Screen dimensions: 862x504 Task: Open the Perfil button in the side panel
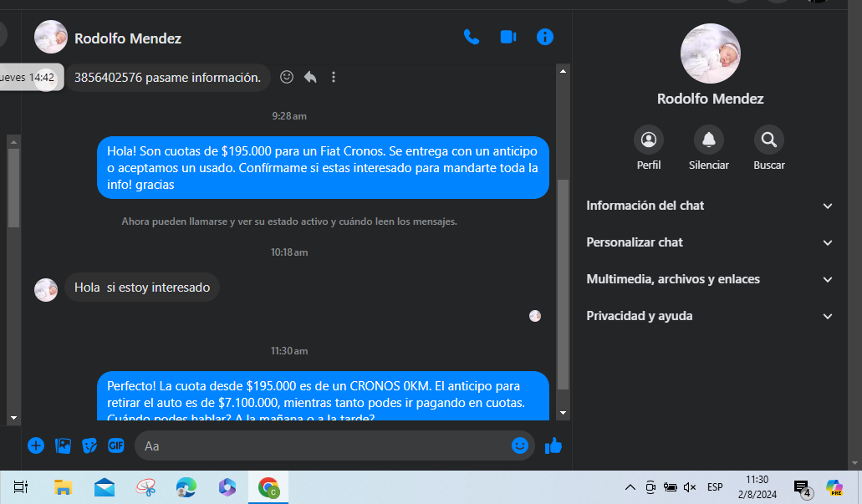[x=649, y=140]
